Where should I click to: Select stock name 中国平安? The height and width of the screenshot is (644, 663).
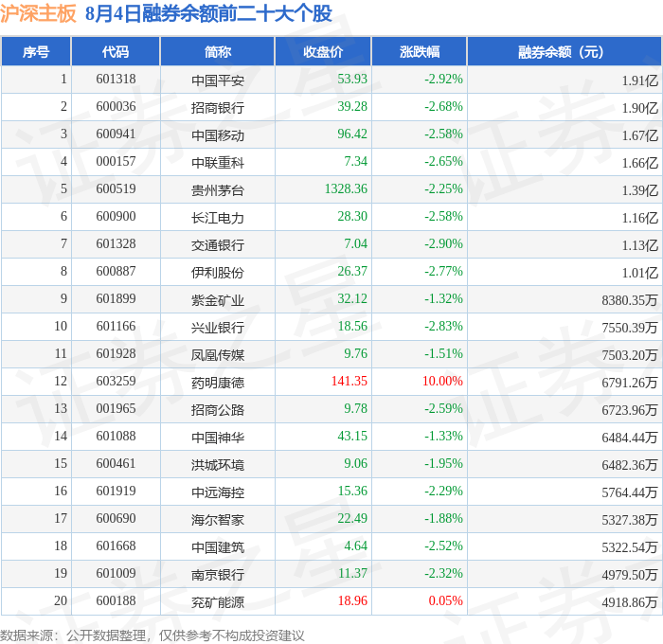click(x=217, y=80)
